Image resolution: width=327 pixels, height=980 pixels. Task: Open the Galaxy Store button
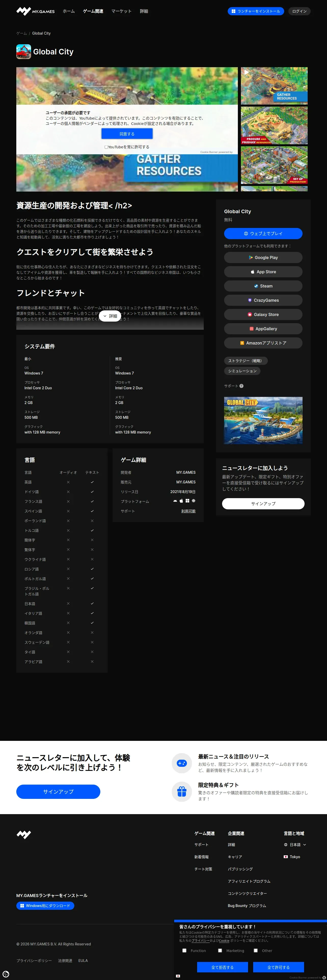point(263,315)
